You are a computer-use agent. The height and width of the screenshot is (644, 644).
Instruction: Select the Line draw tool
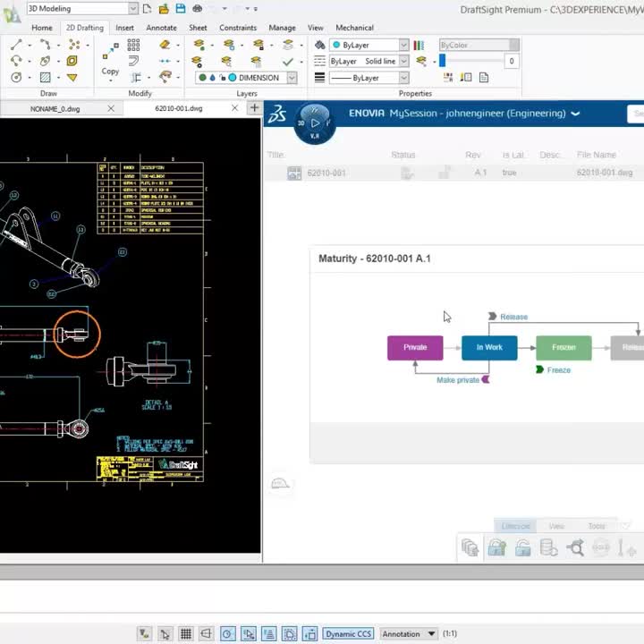pos(16,45)
